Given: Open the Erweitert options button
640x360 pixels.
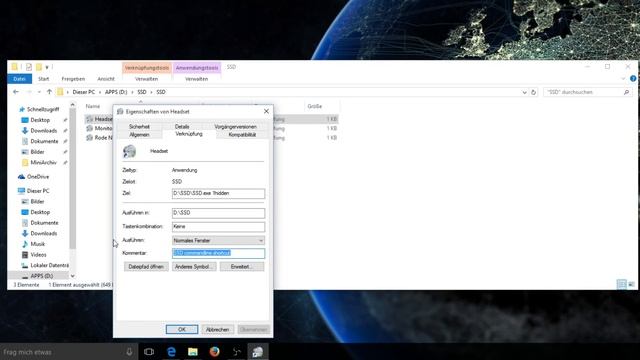Looking at the screenshot, I should [x=242, y=267].
